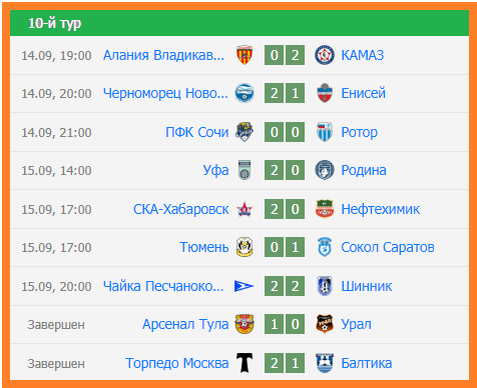Open the ПФК Сочи team link

coord(197,132)
